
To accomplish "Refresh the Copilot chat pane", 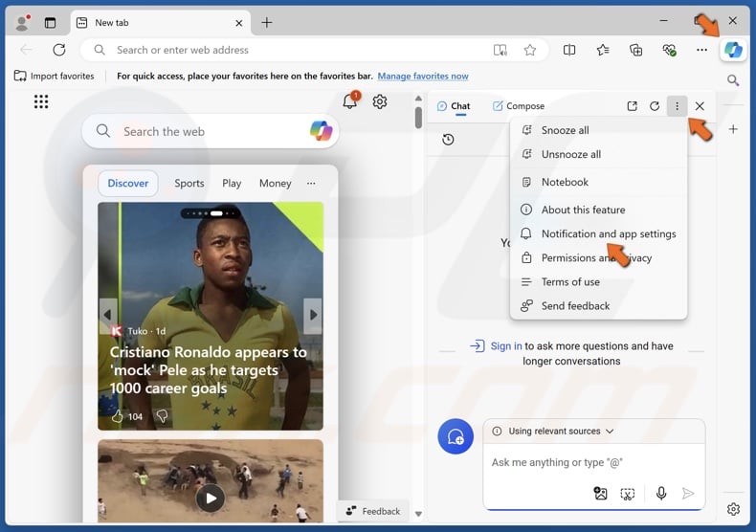I will [x=655, y=106].
